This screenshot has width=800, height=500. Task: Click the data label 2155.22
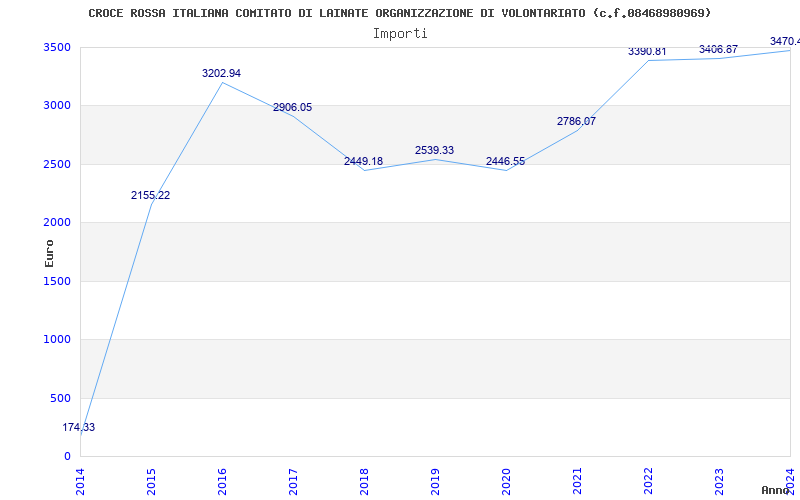click(151, 195)
